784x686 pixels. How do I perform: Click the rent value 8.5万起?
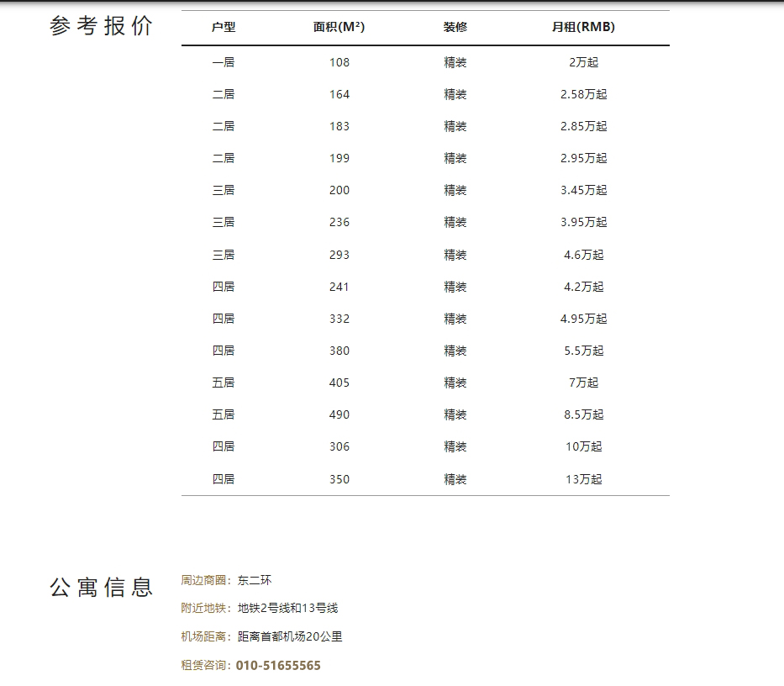[x=583, y=415]
